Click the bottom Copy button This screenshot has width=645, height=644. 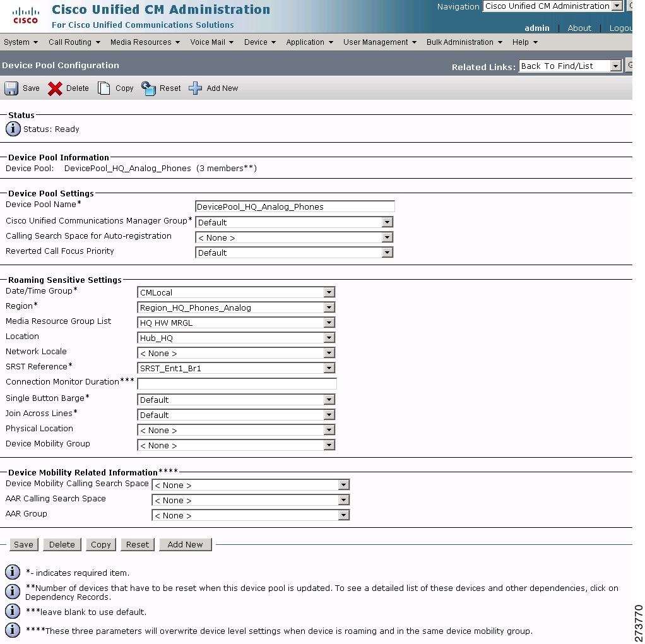pos(101,544)
